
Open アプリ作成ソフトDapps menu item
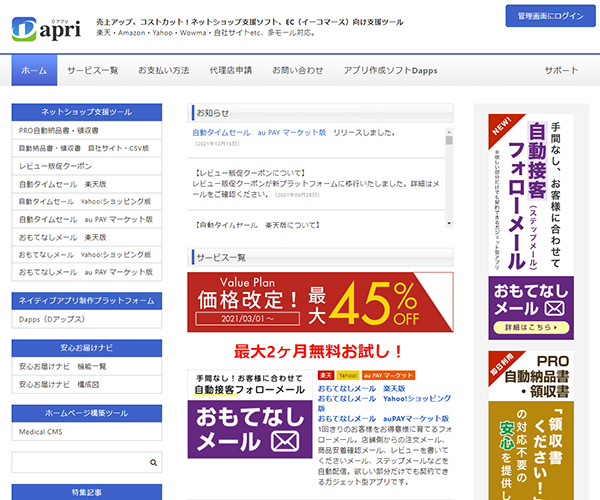pos(390,70)
